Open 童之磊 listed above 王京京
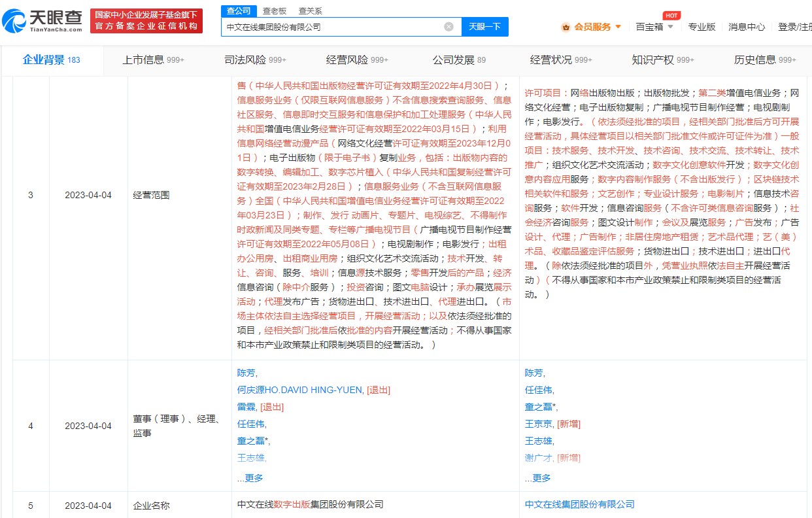This screenshot has width=812, height=518. click(538, 407)
